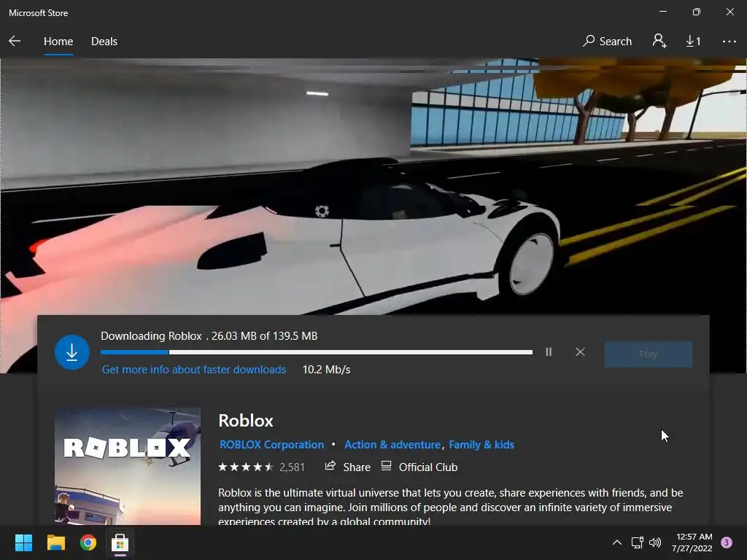
Task: Open downloads and updates queue
Action: pos(693,42)
